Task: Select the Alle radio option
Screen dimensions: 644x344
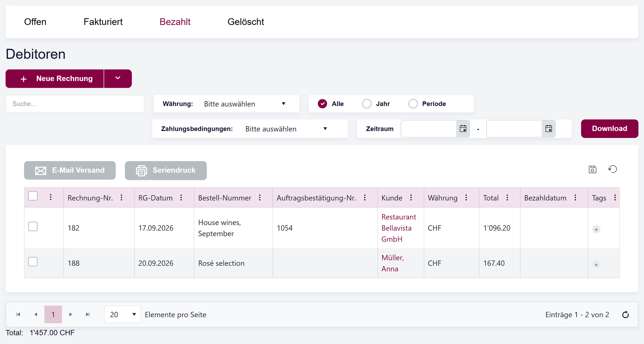Action: 323,104
